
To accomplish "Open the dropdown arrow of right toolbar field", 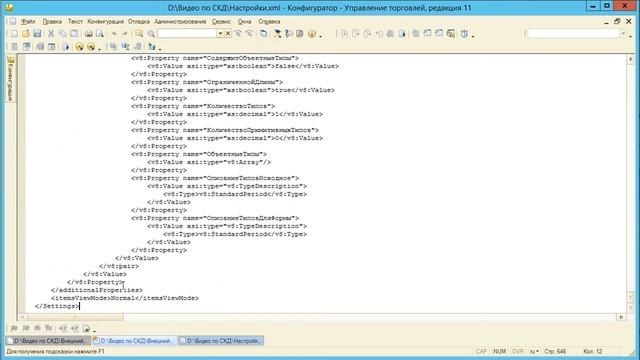I will 623,33.
